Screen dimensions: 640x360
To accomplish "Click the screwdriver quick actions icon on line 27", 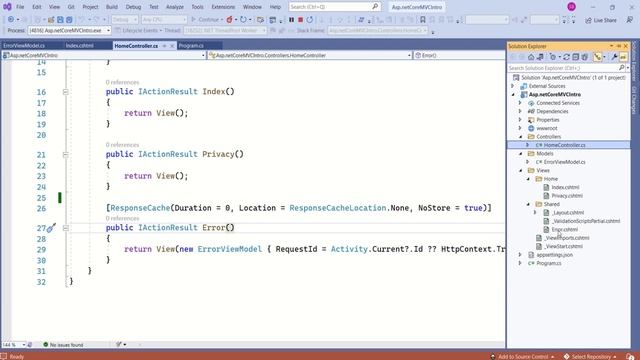I will coord(51,228).
